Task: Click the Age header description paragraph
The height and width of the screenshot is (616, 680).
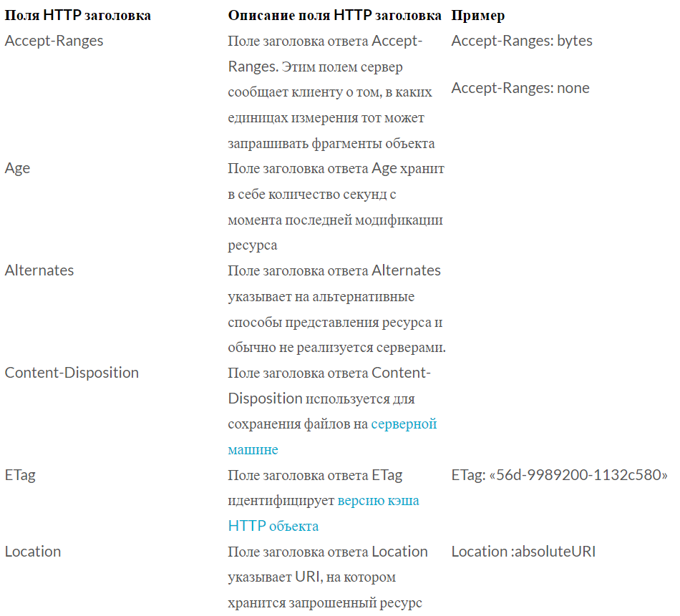Action: click(x=336, y=207)
